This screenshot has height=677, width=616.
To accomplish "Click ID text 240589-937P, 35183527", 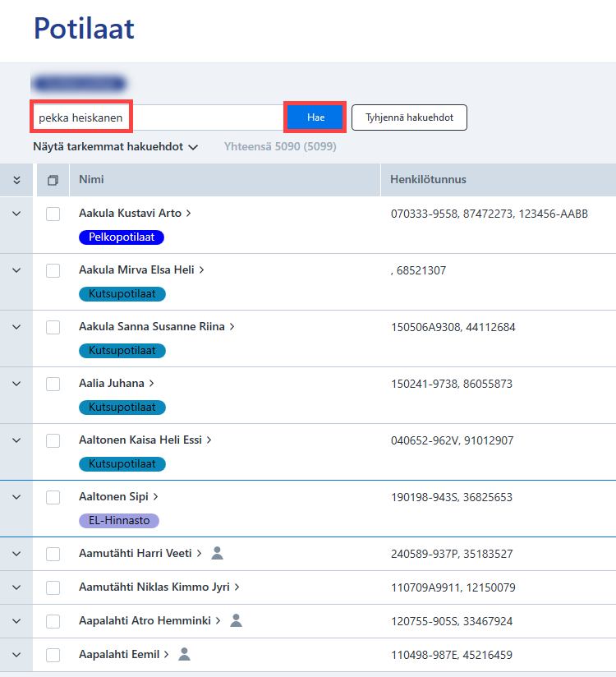I will pyautogui.click(x=452, y=554).
